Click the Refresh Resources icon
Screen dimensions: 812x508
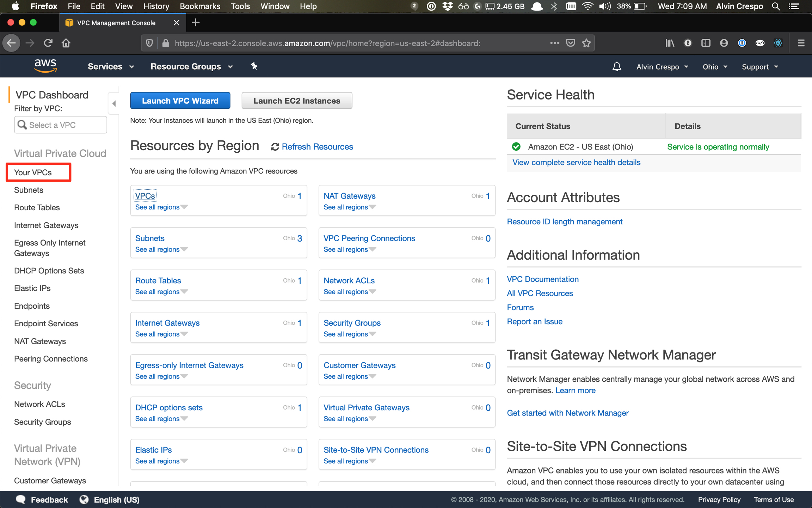(x=275, y=147)
